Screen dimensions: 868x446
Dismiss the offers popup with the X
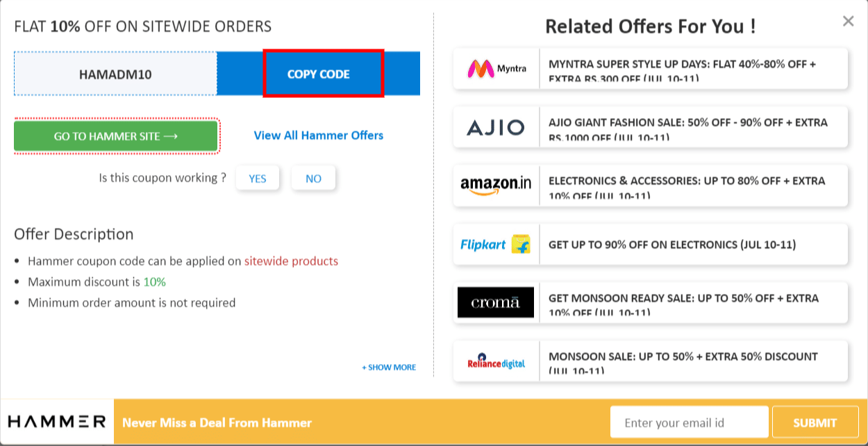point(848,21)
